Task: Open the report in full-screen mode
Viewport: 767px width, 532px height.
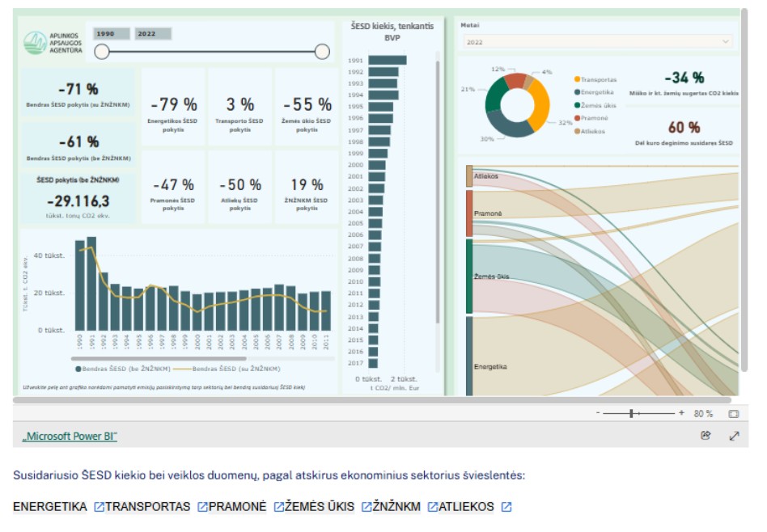Action: pyautogui.click(x=734, y=436)
